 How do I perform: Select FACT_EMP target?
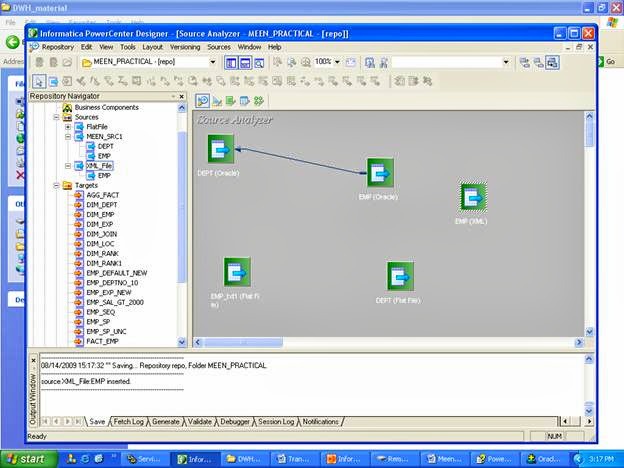tap(102, 341)
